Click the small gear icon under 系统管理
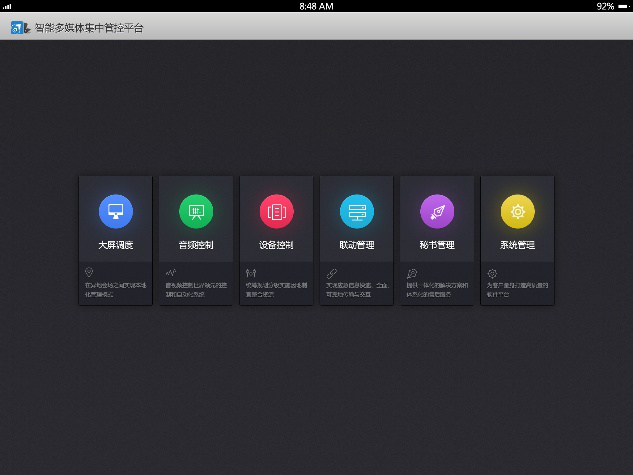The height and width of the screenshot is (475, 633). (x=491, y=273)
